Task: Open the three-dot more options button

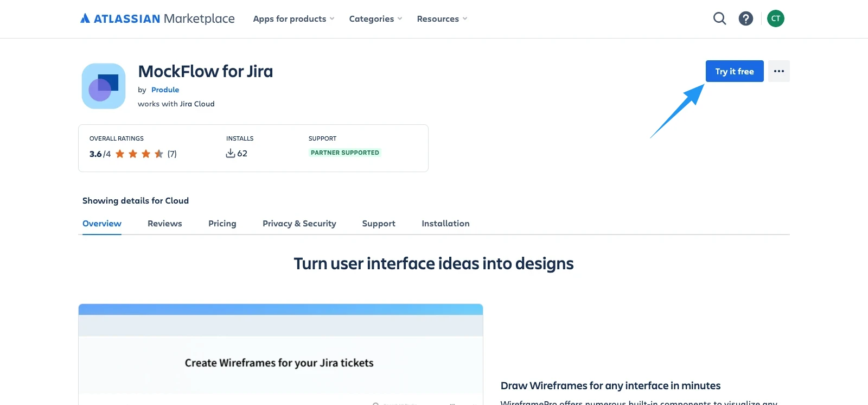Action: (x=779, y=71)
